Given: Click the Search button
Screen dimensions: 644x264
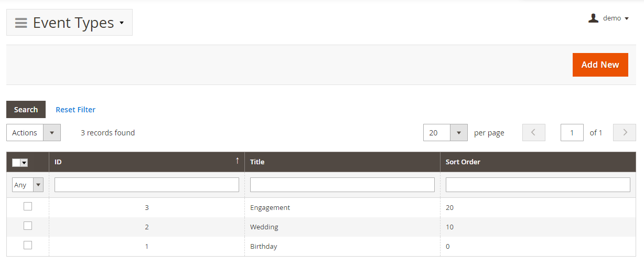Looking at the screenshot, I should tap(26, 110).
